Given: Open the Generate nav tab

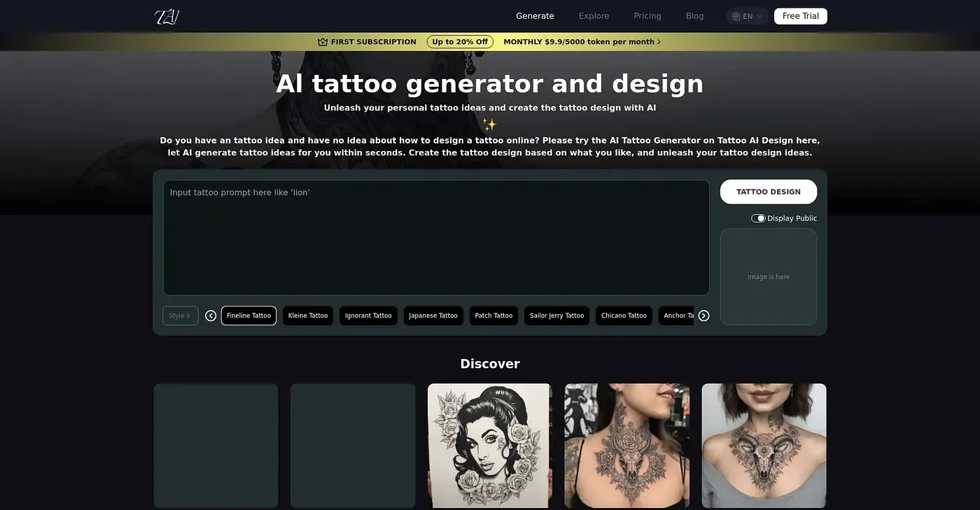Looking at the screenshot, I should tap(535, 16).
